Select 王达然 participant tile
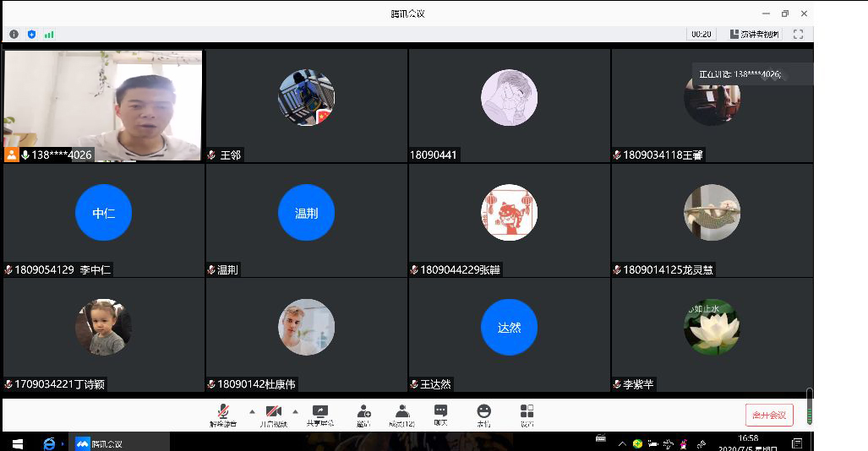Image resolution: width=868 pixels, height=451 pixels. point(509,336)
